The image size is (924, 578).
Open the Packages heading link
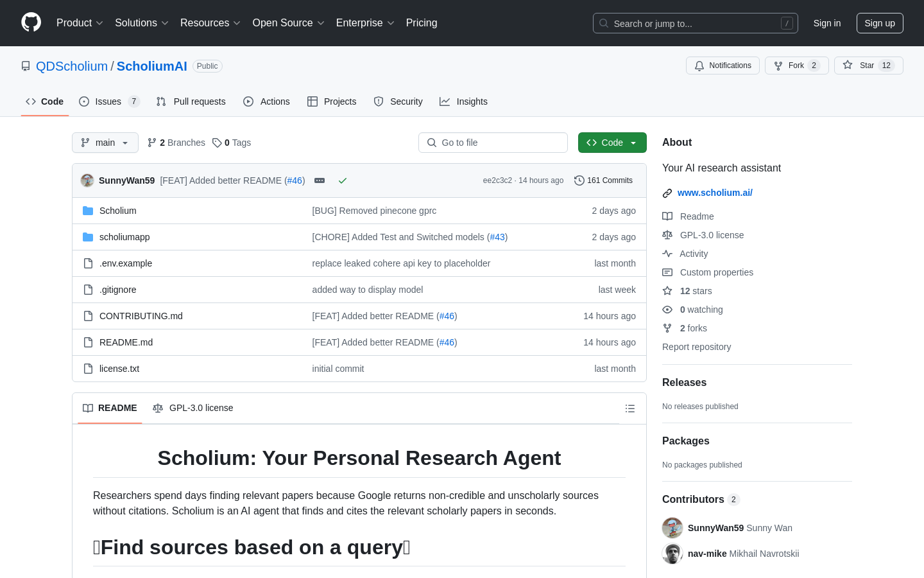[x=685, y=441]
